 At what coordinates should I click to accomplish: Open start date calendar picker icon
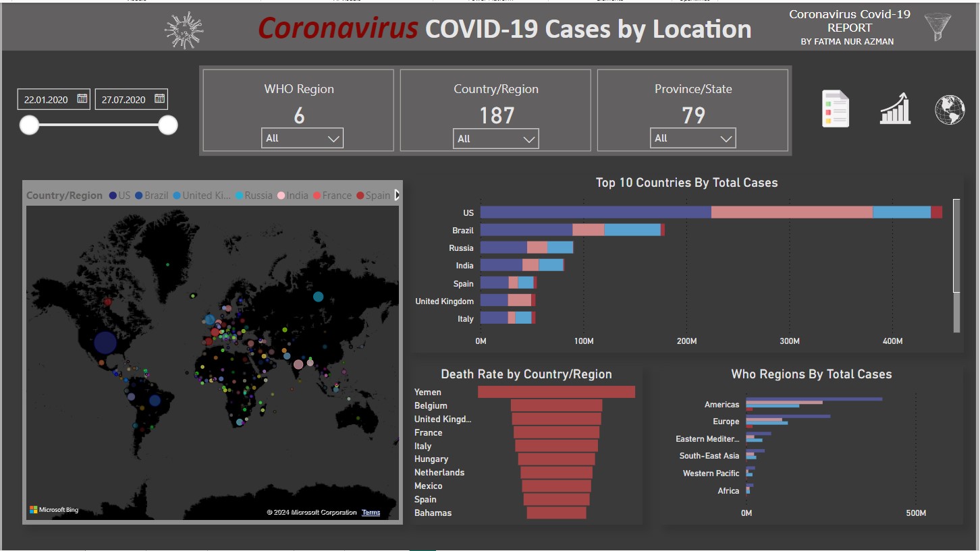pos(82,98)
